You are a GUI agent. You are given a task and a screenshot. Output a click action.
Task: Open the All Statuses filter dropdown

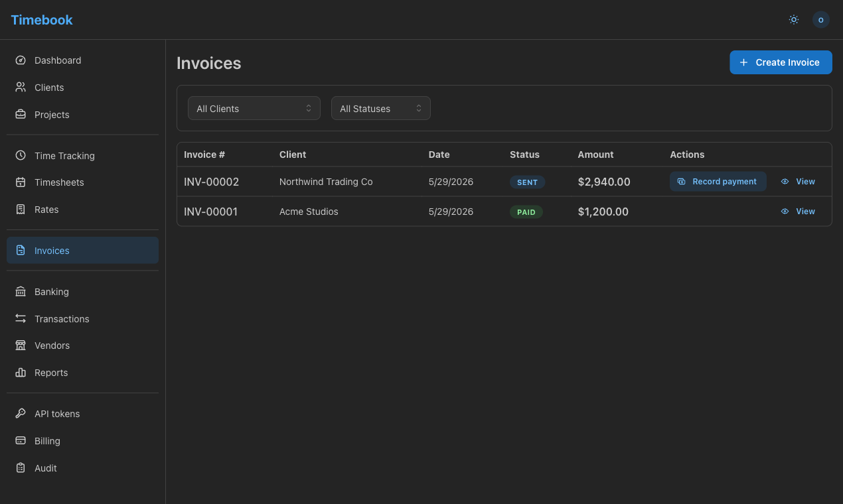pos(381,108)
